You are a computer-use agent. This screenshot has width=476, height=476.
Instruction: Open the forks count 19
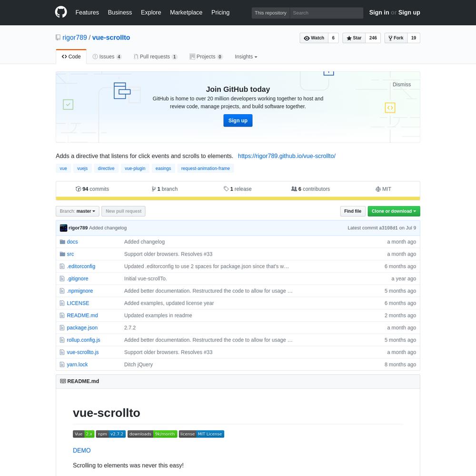(414, 38)
